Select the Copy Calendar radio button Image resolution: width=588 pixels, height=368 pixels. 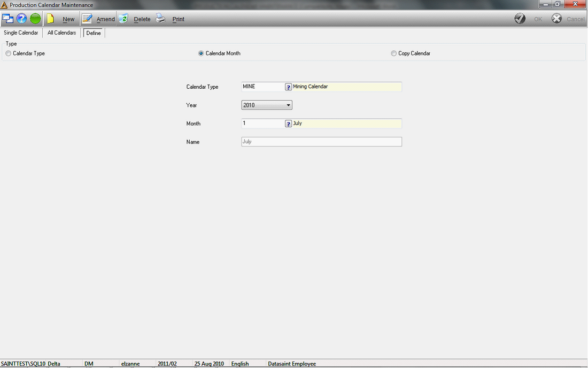coord(394,53)
